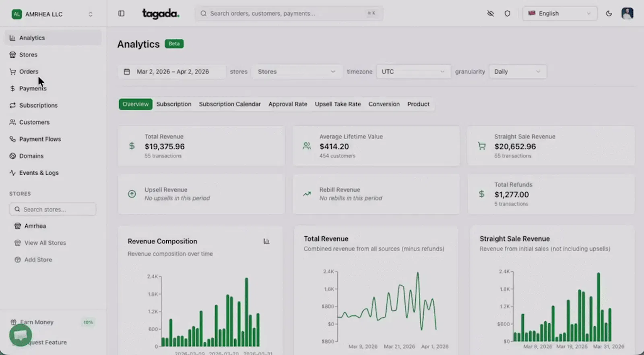Click the Add Store plus icon

coord(17,260)
